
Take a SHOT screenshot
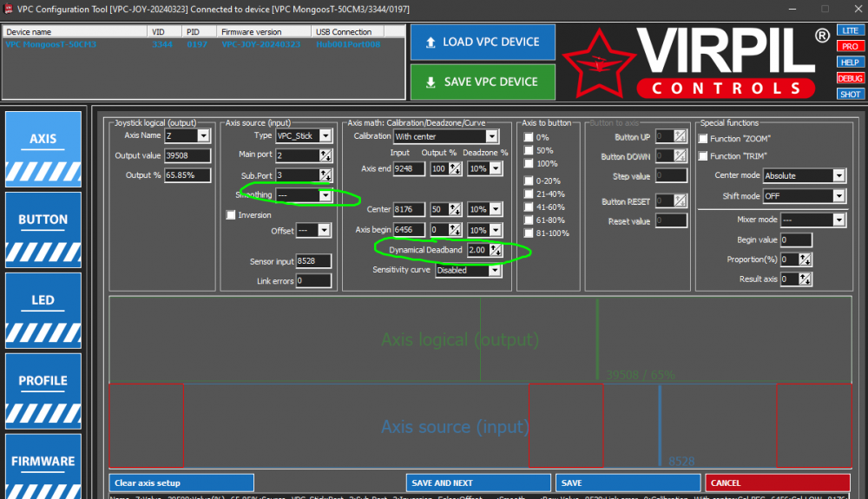pyautogui.click(x=850, y=95)
